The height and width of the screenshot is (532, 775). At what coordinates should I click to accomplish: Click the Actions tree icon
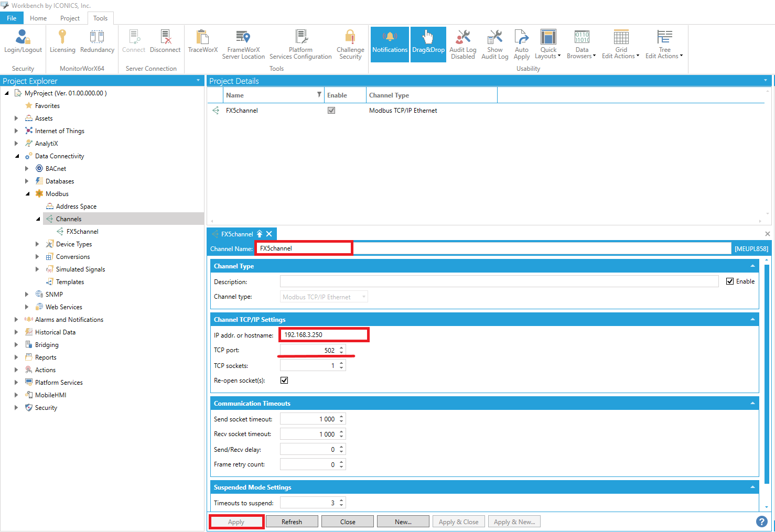click(29, 370)
